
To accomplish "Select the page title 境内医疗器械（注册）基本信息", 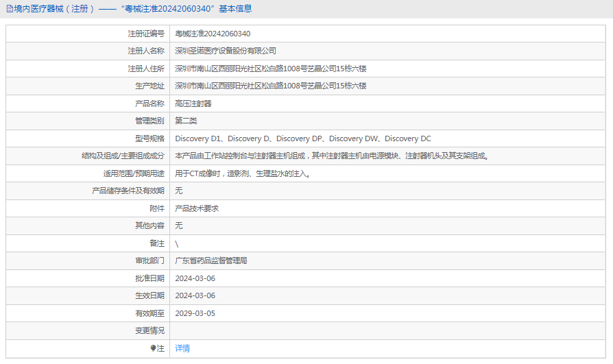I will click(x=133, y=9).
